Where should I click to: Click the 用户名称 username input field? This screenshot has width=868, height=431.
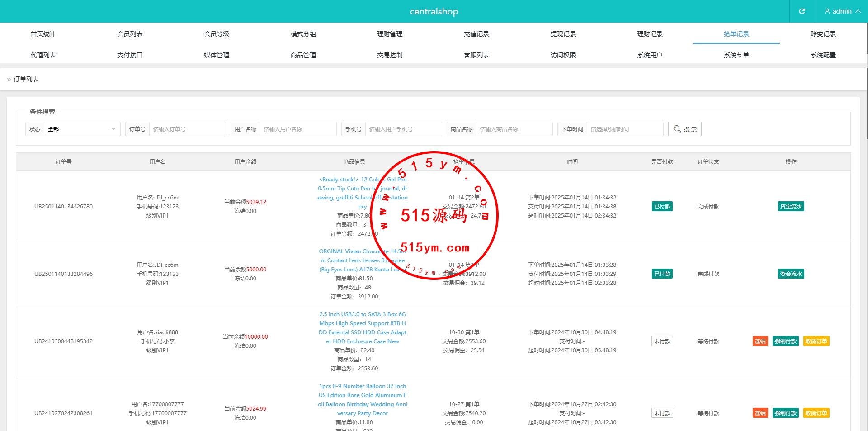point(297,129)
